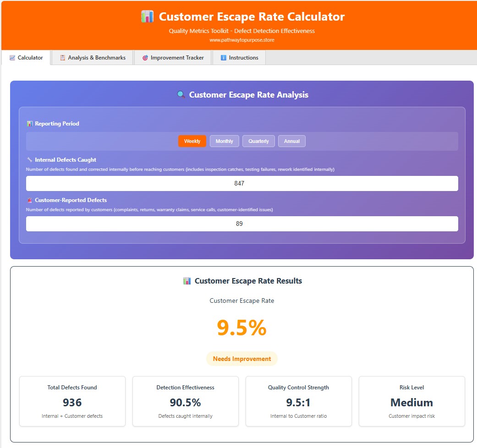Select the Monthly reporting period
Viewport: 477px width, 448px height.
pyautogui.click(x=224, y=141)
